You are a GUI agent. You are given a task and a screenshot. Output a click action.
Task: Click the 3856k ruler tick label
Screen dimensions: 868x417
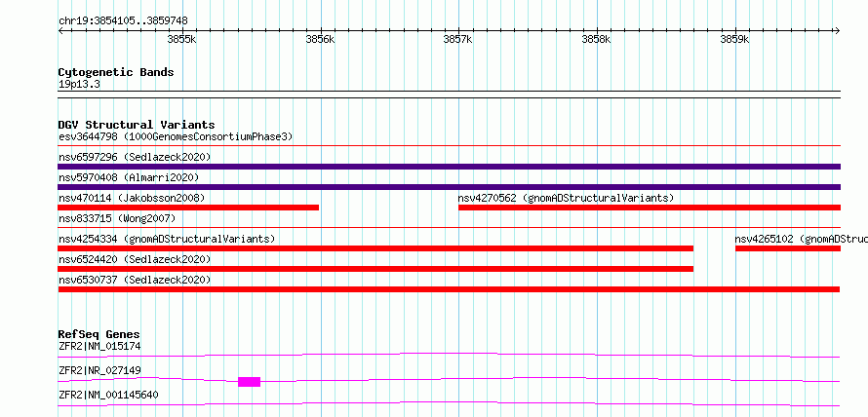tap(320, 40)
